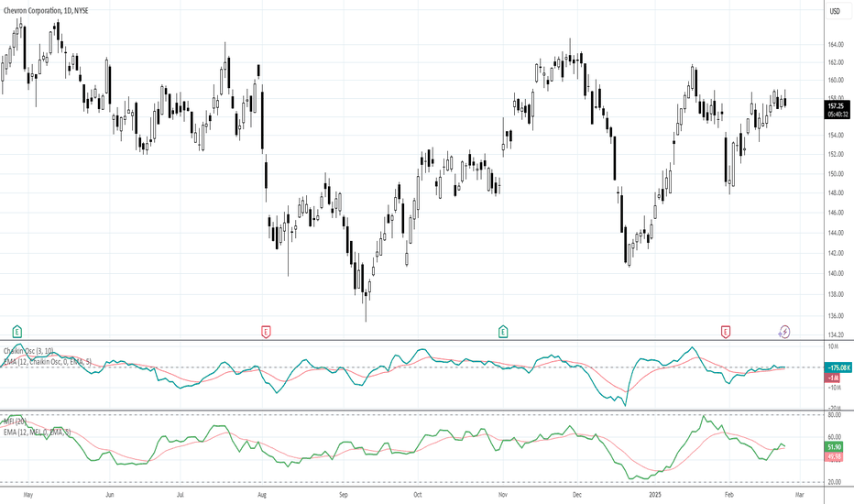Click the 2025 label on time axis
The height and width of the screenshot is (504, 854).
point(655,495)
